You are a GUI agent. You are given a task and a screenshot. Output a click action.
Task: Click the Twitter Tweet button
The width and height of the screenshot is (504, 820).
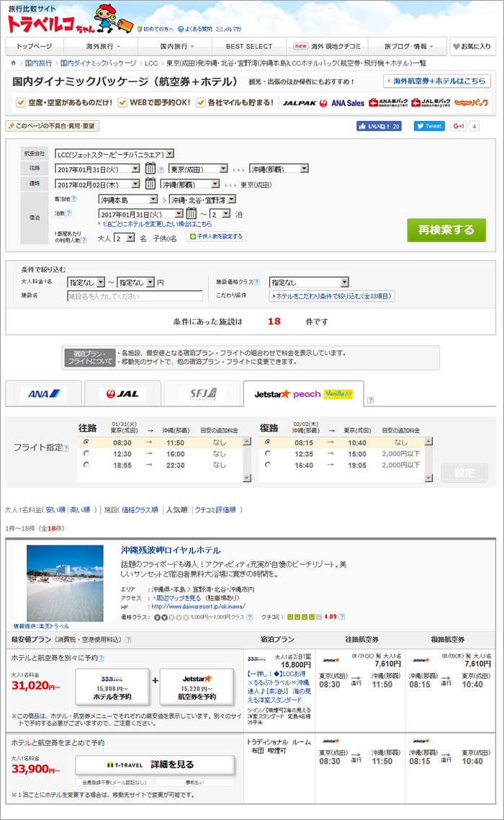(429, 126)
